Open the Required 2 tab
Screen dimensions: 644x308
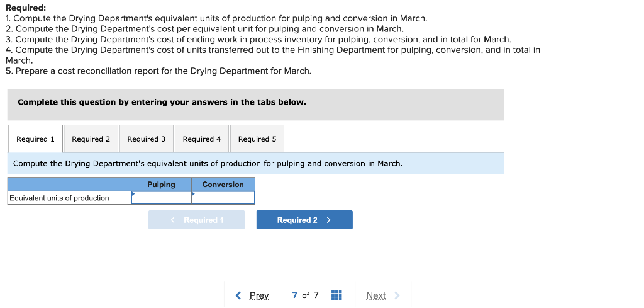coord(91,139)
